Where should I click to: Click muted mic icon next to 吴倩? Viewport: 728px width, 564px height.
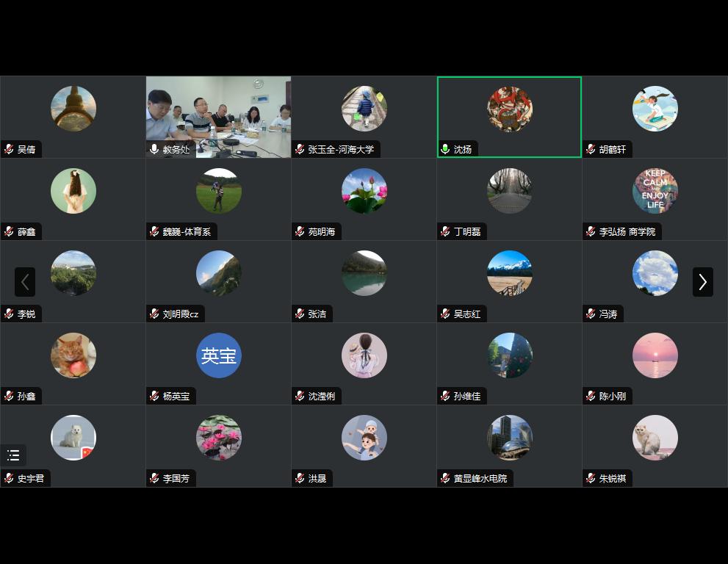coord(9,149)
